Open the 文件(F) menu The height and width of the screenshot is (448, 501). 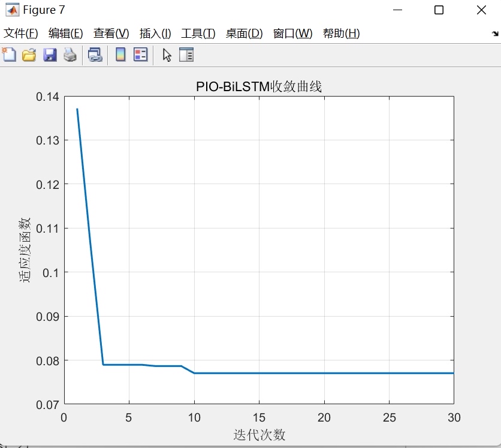pyautogui.click(x=21, y=33)
